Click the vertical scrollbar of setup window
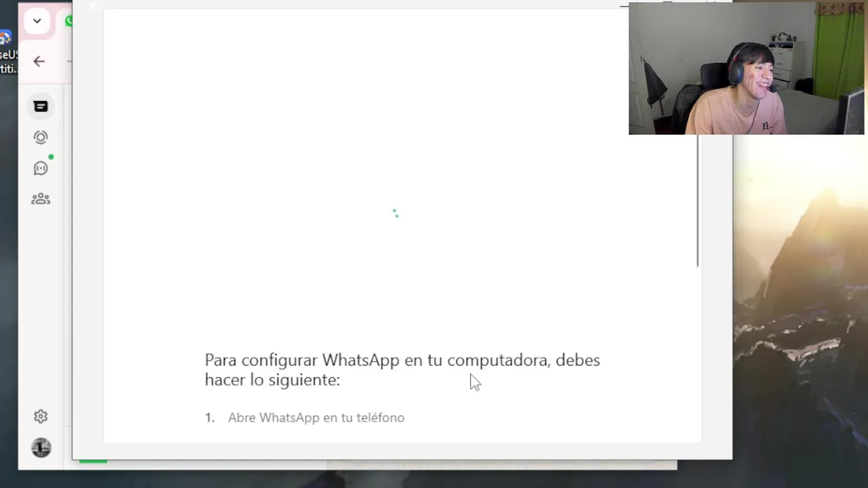 698,199
